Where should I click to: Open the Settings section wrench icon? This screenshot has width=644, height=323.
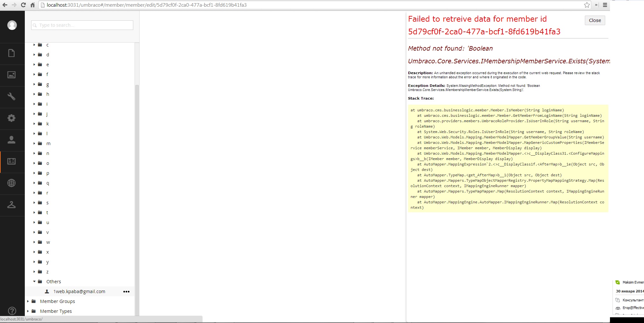coord(12,96)
